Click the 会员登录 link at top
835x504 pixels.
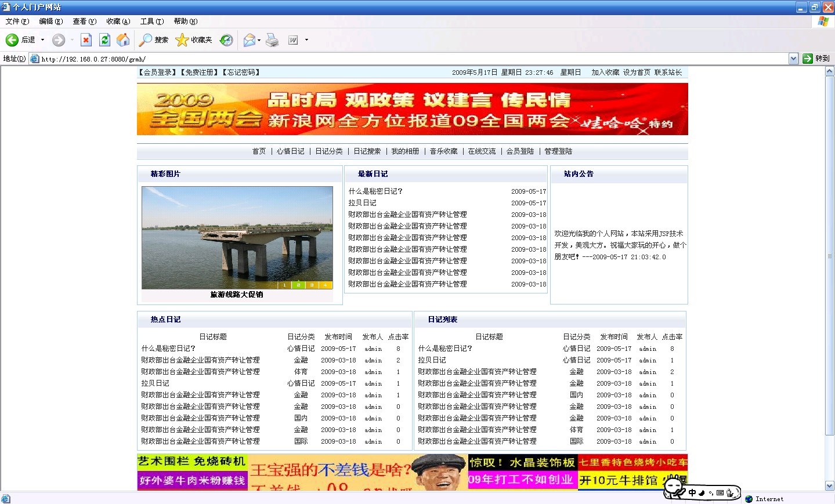point(158,72)
